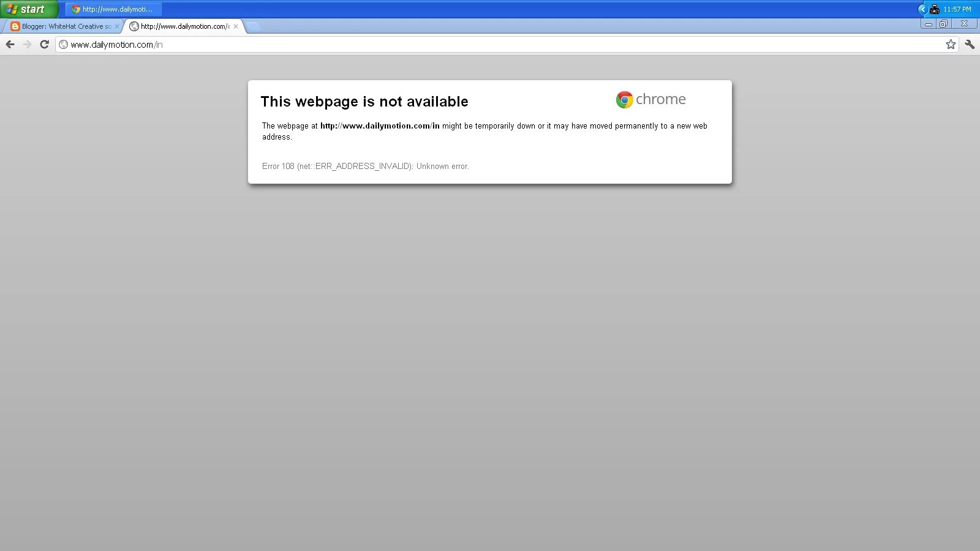Open a new tab with the new-tab button
Image resolution: width=980 pixels, height=551 pixels.
[x=253, y=26]
